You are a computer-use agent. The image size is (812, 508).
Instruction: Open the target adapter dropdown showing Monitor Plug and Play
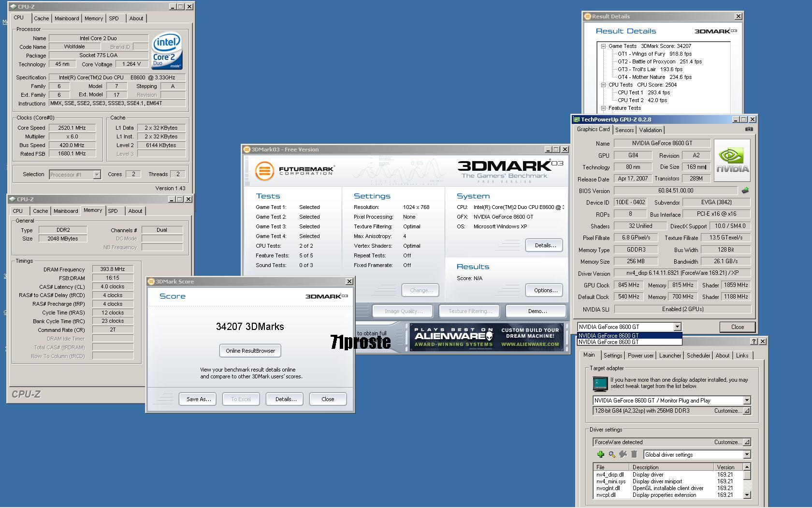(x=747, y=401)
